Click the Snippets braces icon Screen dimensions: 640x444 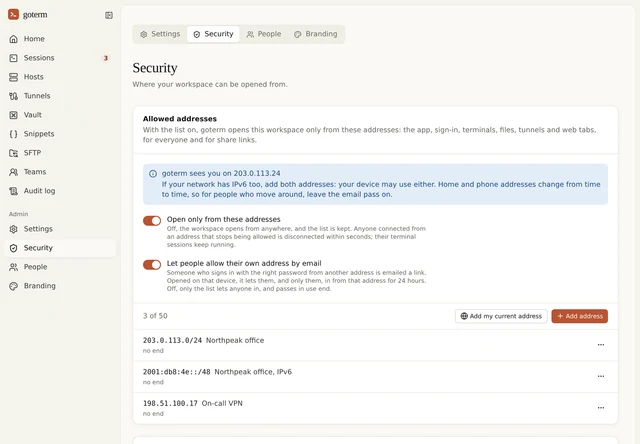tap(13, 134)
